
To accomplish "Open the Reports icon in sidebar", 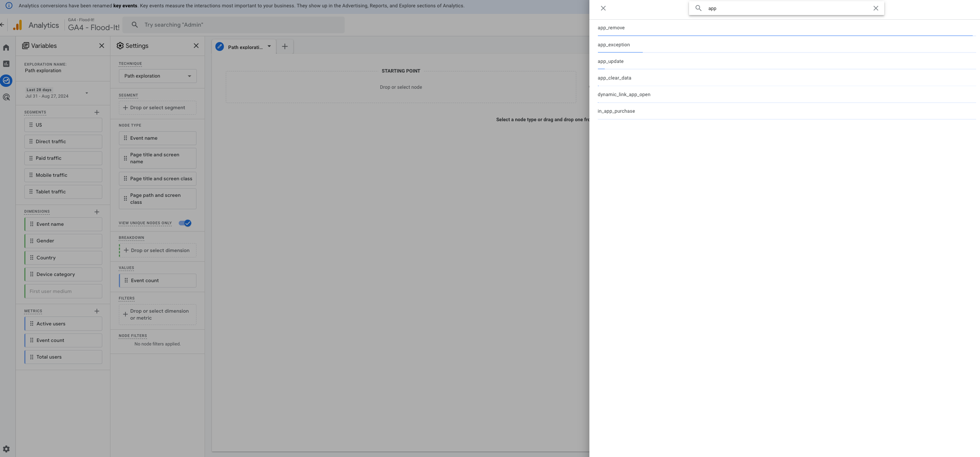I will point(6,64).
